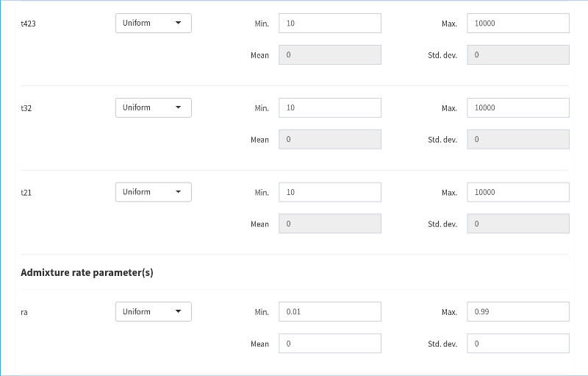Viewport: 588px width, 376px height.
Task: Open the t32 distribution dropdown
Action: point(153,107)
